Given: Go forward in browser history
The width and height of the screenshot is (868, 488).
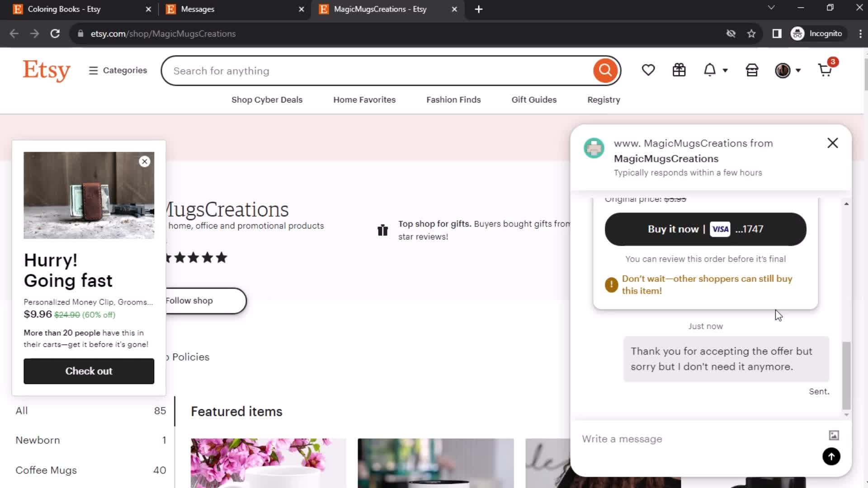Looking at the screenshot, I should [34, 33].
